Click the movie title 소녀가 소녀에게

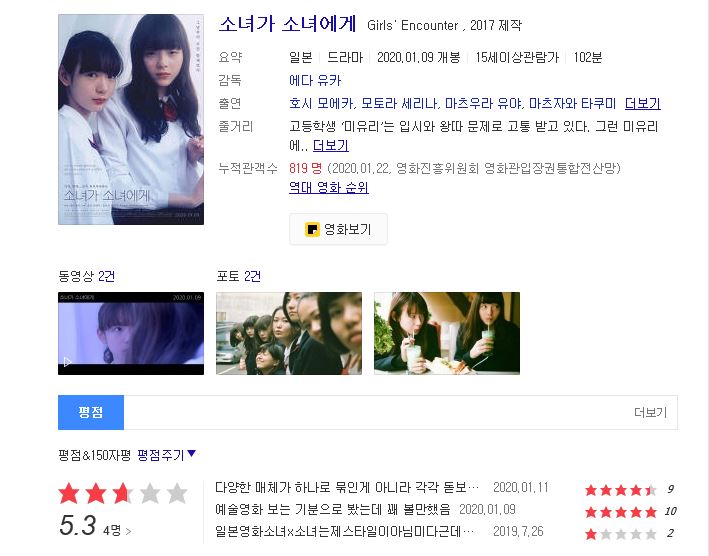point(288,24)
